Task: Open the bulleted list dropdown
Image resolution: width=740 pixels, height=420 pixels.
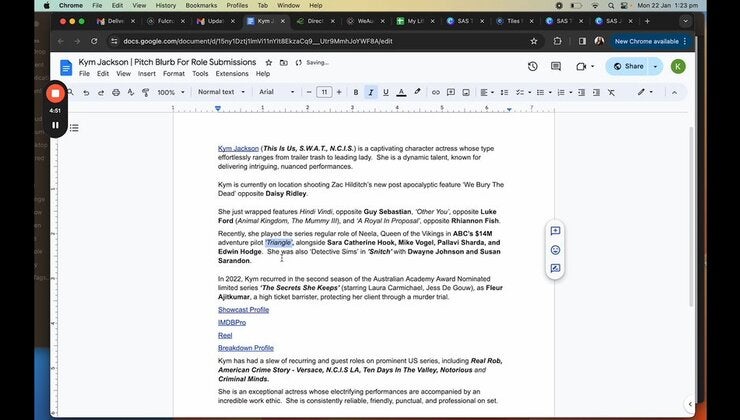Action: point(544,92)
